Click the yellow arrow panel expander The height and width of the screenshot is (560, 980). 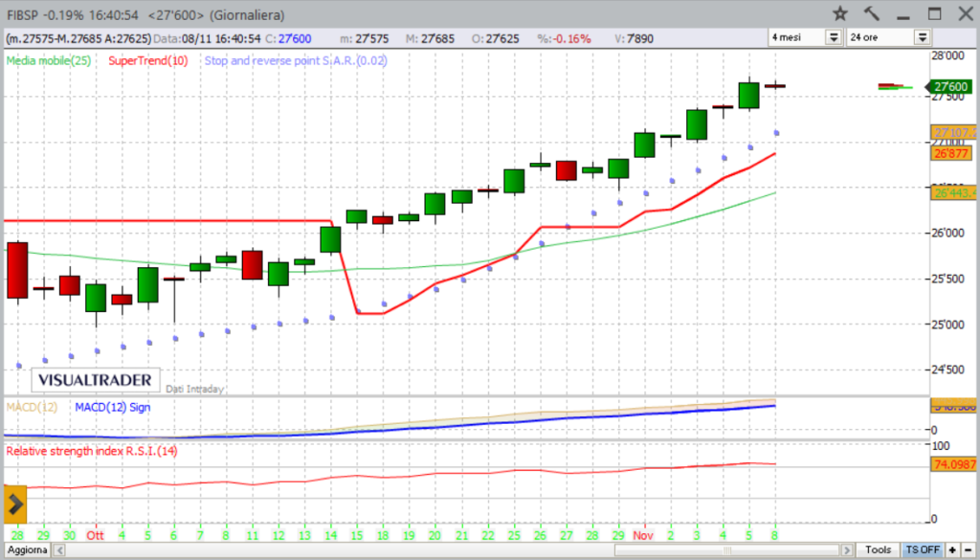pos(15,502)
